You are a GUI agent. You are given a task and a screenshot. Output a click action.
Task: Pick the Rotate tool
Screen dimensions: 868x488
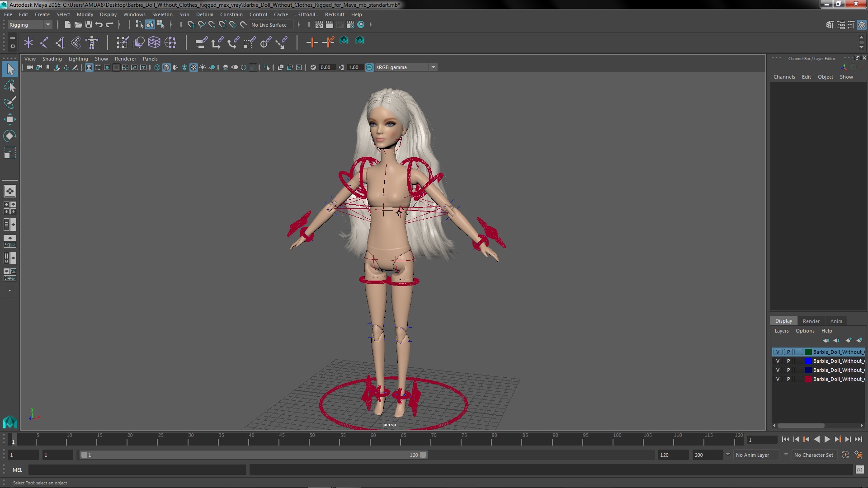[9, 136]
